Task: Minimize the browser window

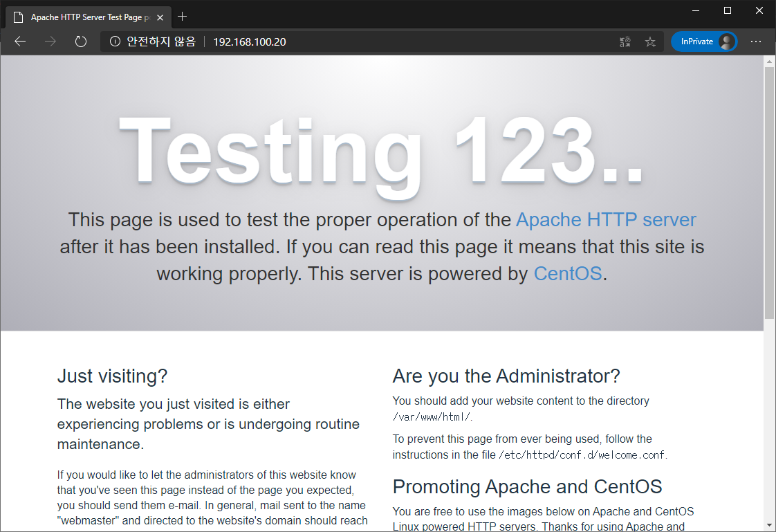Action: point(696,10)
